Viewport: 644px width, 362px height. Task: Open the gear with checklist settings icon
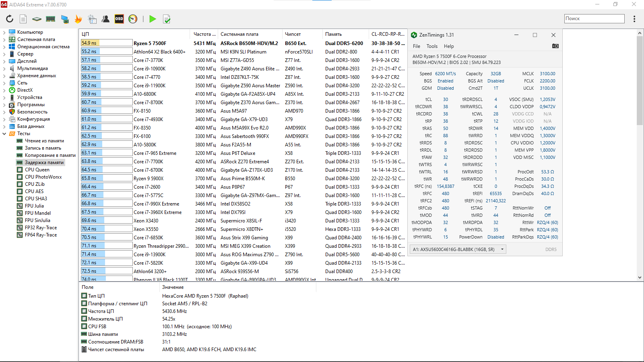coord(92,19)
